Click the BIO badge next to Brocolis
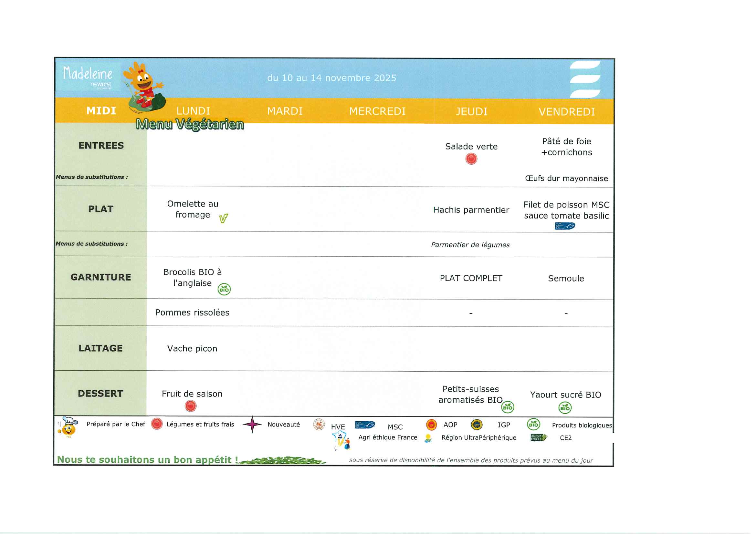This screenshot has height=534, width=756. pyautogui.click(x=224, y=289)
